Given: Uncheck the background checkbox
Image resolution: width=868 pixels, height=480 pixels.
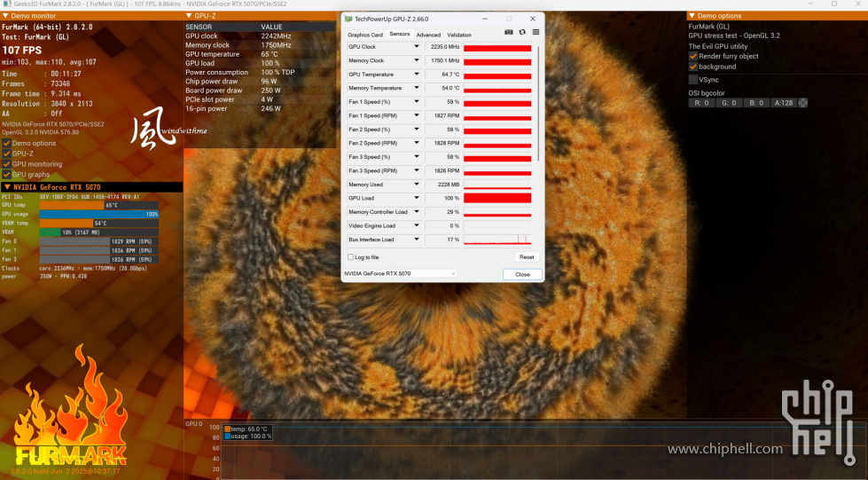Looking at the screenshot, I should coord(693,67).
